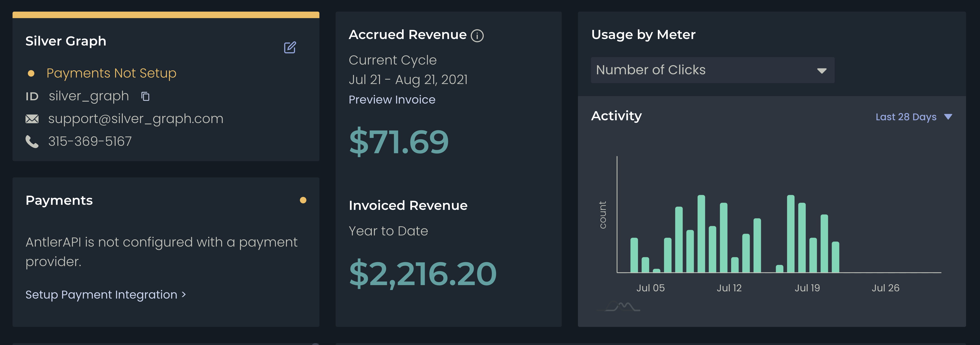Click the tallest bar near Jul 19
Image resolution: width=980 pixels, height=345 pixels.
(791, 234)
